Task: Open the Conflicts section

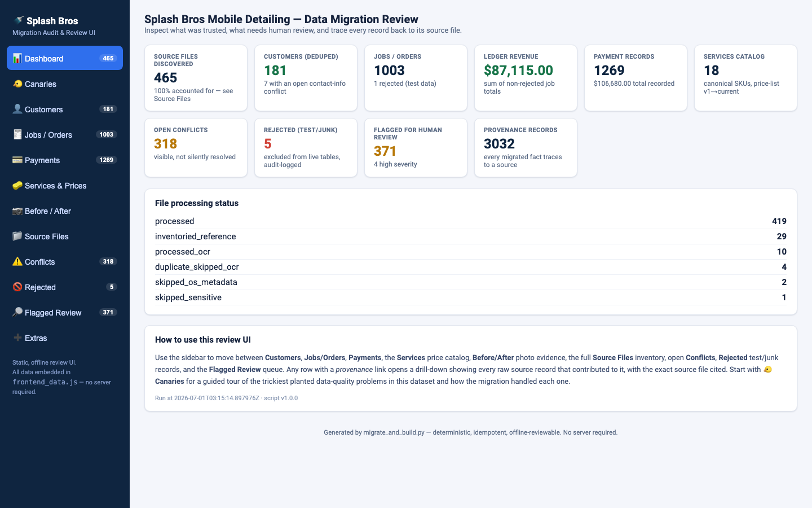Action: coord(65,261)
